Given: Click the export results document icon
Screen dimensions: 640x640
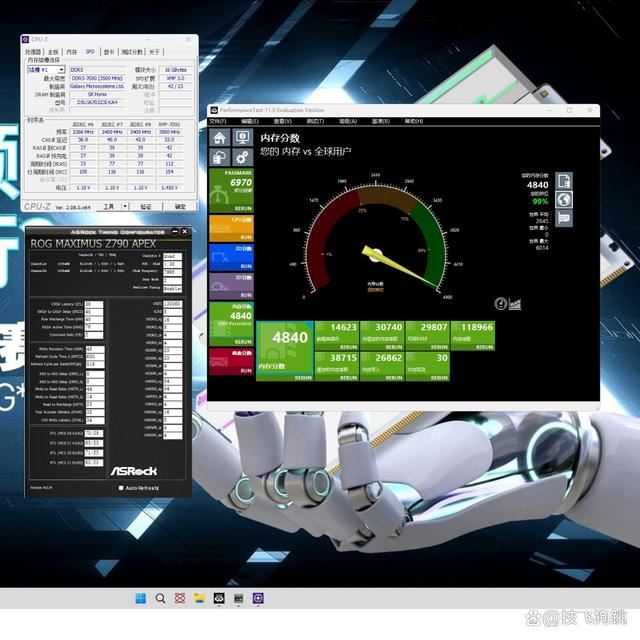Looking at the screenshot, I should coord(564,181).
